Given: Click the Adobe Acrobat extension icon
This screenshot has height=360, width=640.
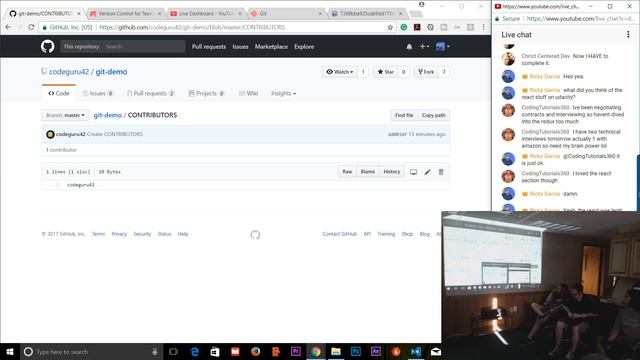Looking at the screenshot, I should [417, 27].
